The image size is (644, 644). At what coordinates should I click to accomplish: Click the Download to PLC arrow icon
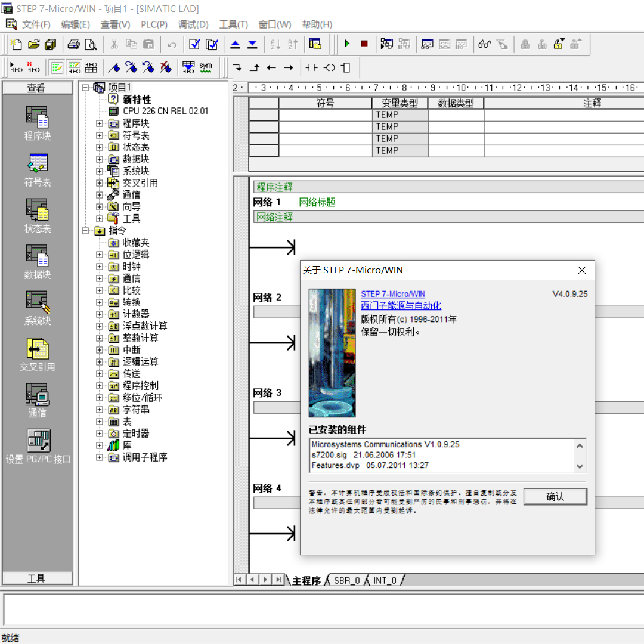pyautogui.click(x=252, y=44)
